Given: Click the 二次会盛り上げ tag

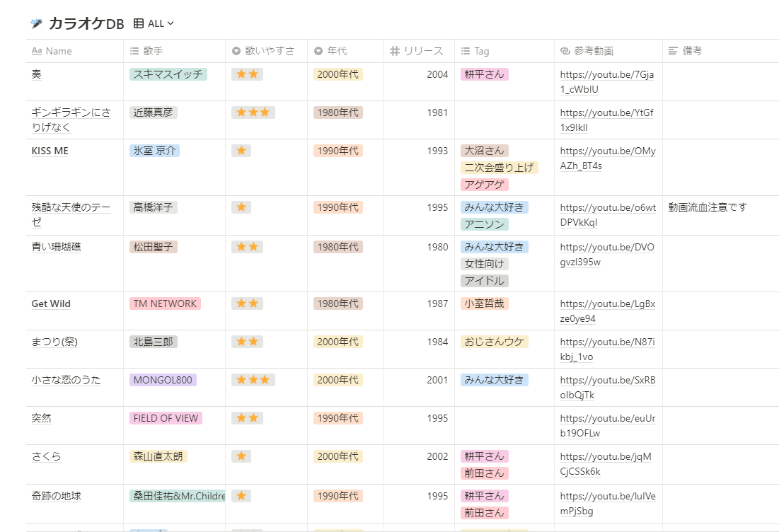Looking at the screenshot, I should tap(500, 168).
